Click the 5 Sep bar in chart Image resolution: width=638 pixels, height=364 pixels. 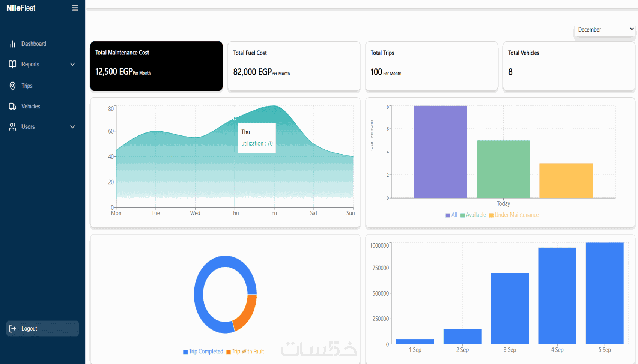pyautogui.click(x=605, y=293)
